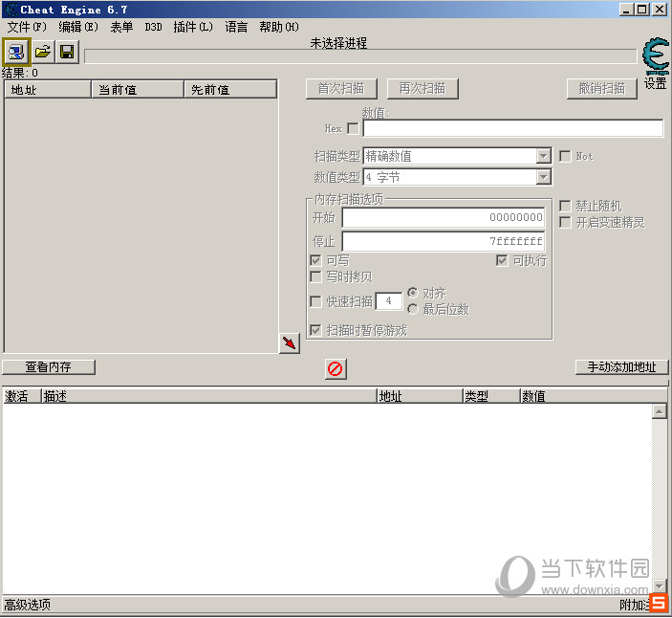The image size is (672, 618).
Task: Open the 帮助(H) menu
Action: (x=279, y=27)
